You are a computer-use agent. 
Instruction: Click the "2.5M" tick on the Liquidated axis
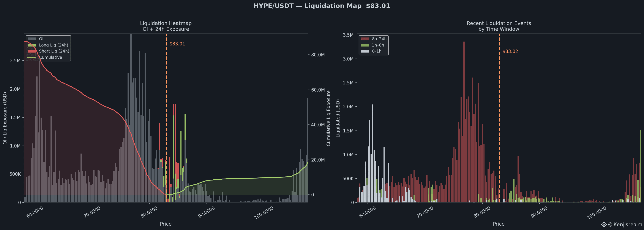tap(349, 83)
